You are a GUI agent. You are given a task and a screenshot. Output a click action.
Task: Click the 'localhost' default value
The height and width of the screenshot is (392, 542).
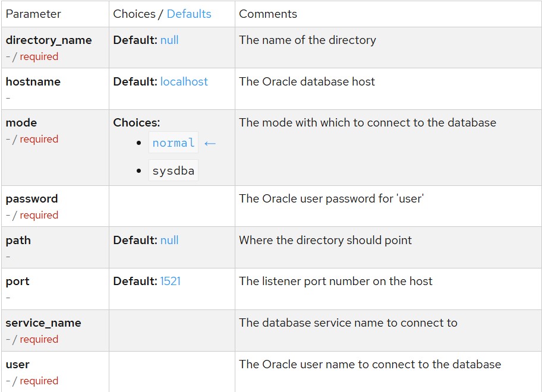click(184, 82)
